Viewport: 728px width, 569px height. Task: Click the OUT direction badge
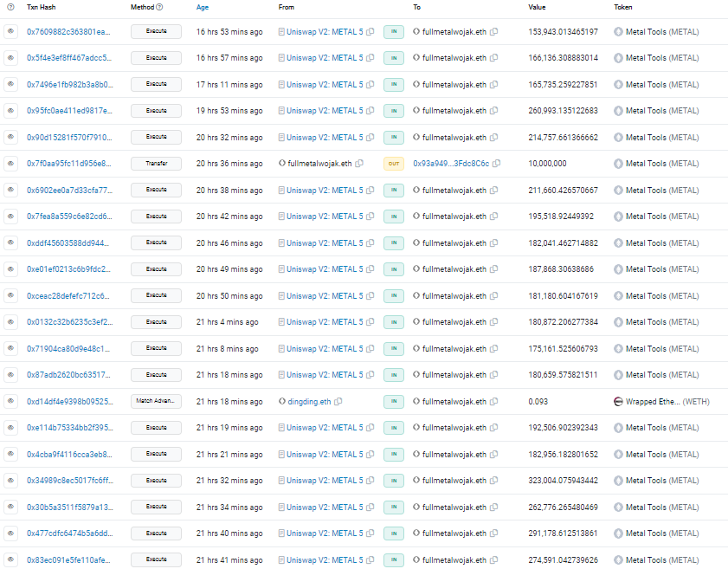pos(394,164)
